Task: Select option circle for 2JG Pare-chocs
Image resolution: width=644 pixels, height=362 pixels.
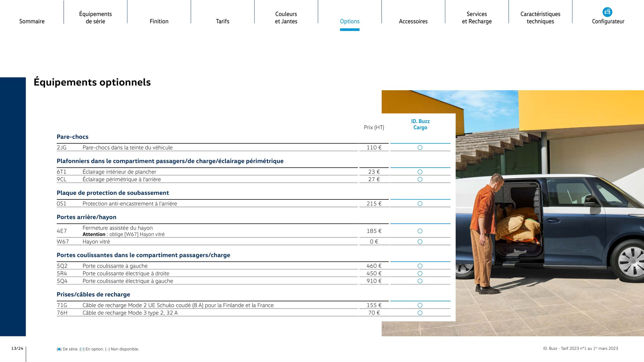Action: [420, 148]
